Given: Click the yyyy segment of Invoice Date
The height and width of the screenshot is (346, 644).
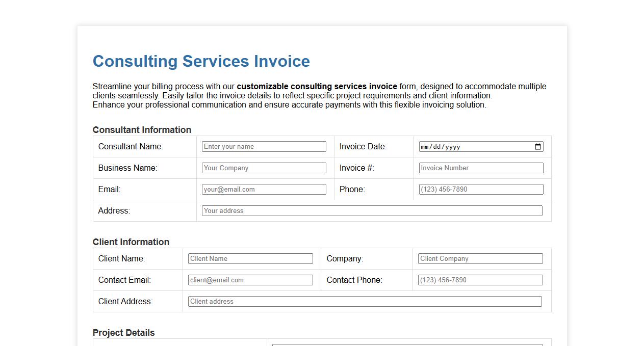Looking at the screenshot, I should [454, 146].
